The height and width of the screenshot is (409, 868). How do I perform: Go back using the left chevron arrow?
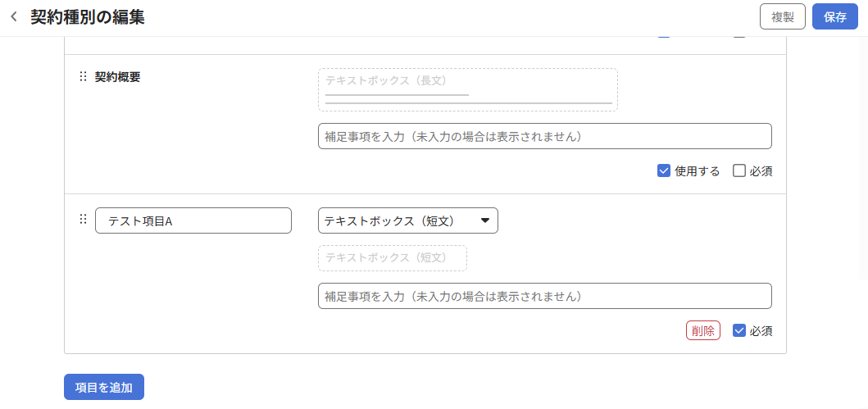point(15,17)
